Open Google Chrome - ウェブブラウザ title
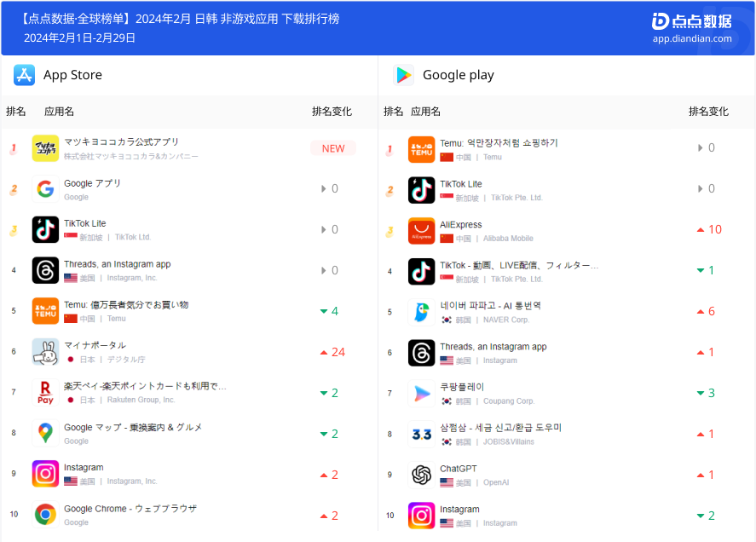The width and height of the screenshot is (756, 542). [130, 509]
